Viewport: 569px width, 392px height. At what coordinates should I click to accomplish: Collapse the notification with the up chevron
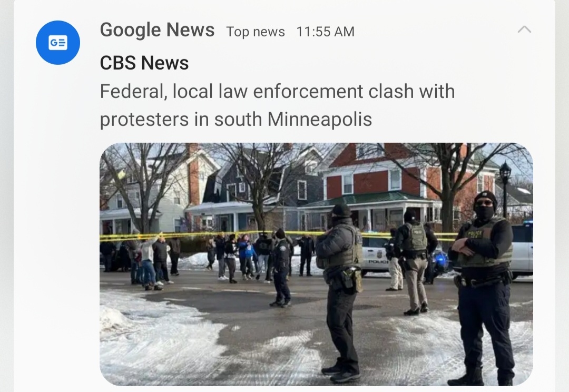[x=524, y=30]
